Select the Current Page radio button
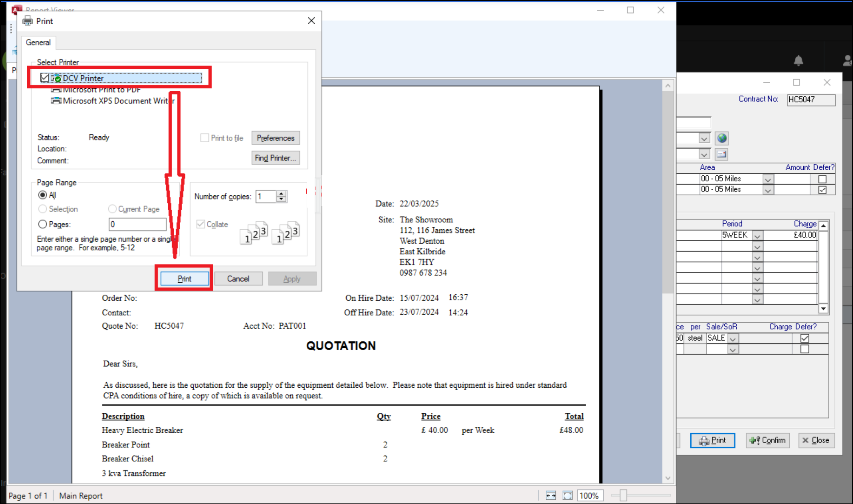 (x=112, y=209)
